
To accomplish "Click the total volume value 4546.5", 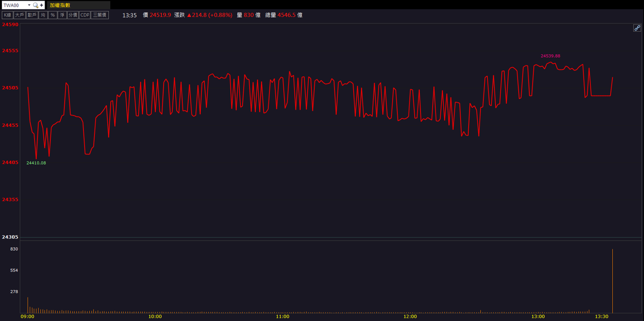I will (x=287, y=15).
